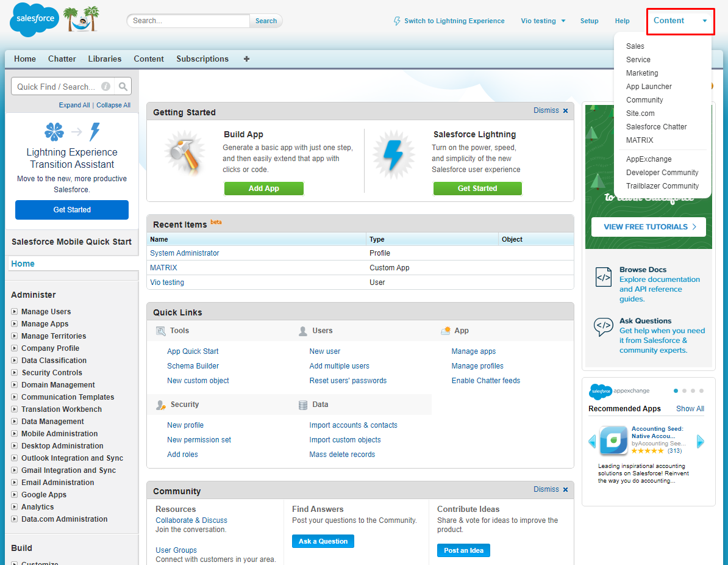The image size is (728, 565).
Task: Click the star rating of Accounting Seed
Action: [648, 451]
